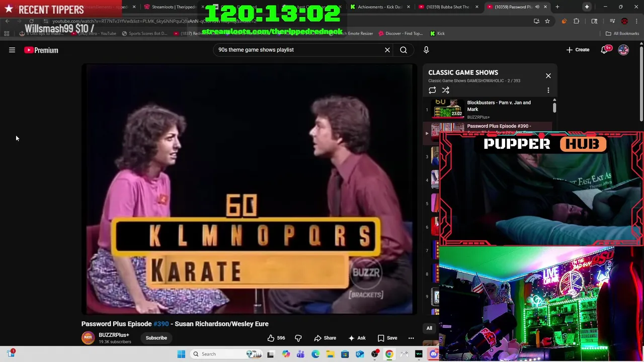Launch Copilot from taskbar

286,354
